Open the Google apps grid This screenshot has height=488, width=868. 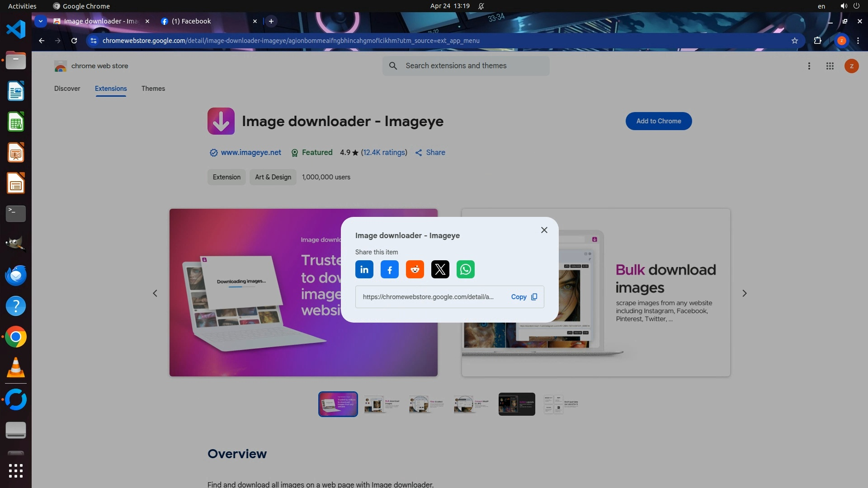click(830, 66)
